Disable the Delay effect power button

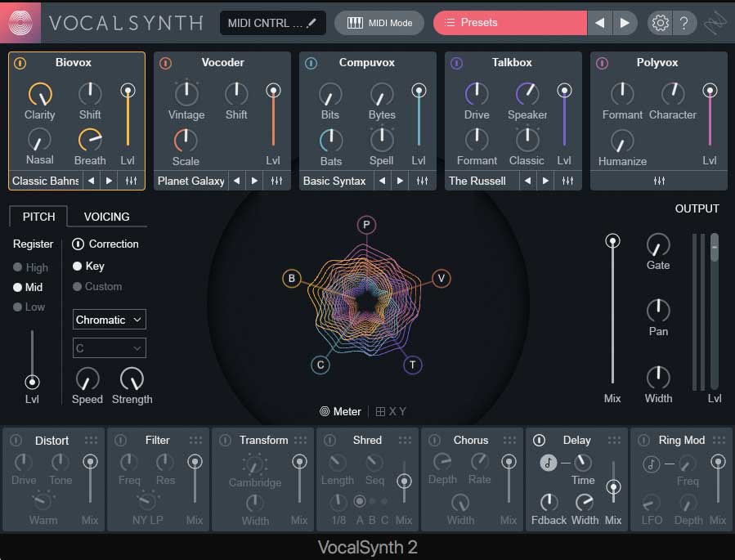coord(539,441)
